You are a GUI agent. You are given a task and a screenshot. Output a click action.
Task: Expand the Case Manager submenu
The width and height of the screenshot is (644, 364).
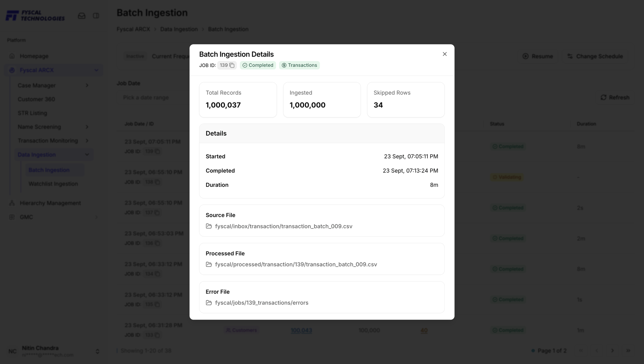[87, 86]
